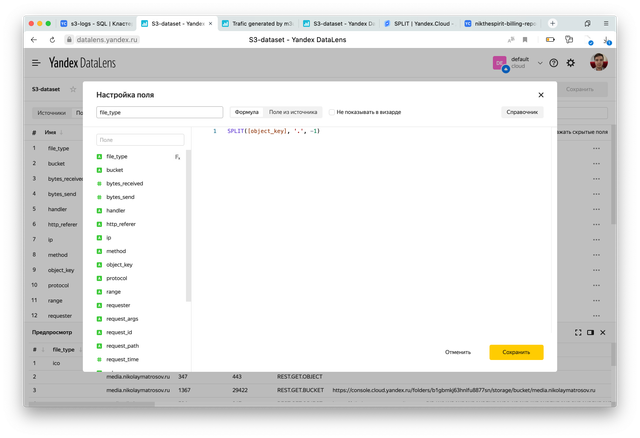The width and height of the screenshot is (640, 438).
Task: Click the field search input 'Поле'
Action: (140, 140)
